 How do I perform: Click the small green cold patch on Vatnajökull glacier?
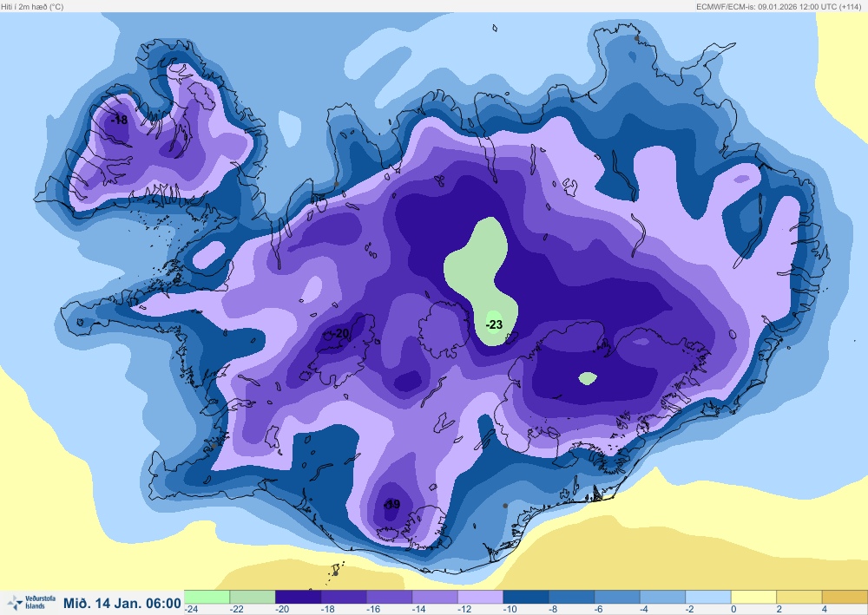click(x=588, y=378)
